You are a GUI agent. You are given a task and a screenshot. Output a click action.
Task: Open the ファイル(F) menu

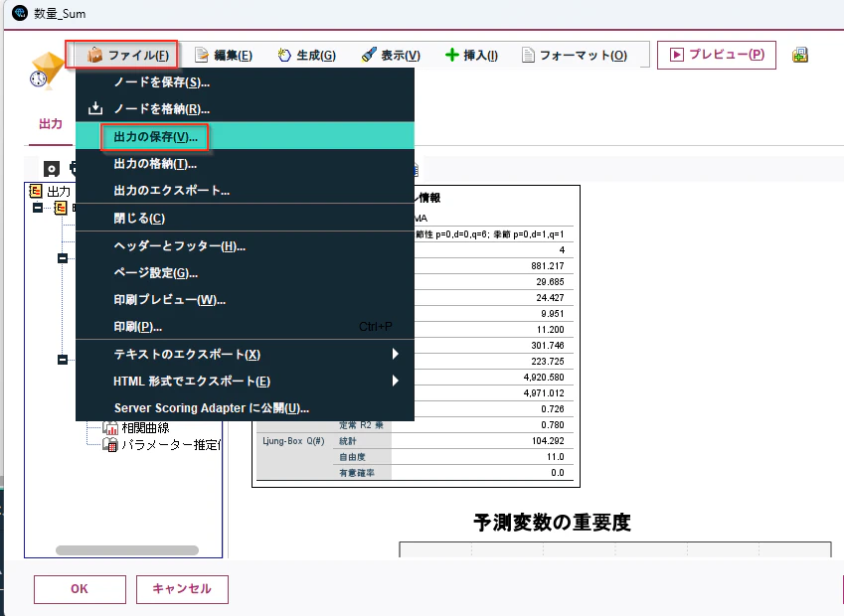pos(127,55)
